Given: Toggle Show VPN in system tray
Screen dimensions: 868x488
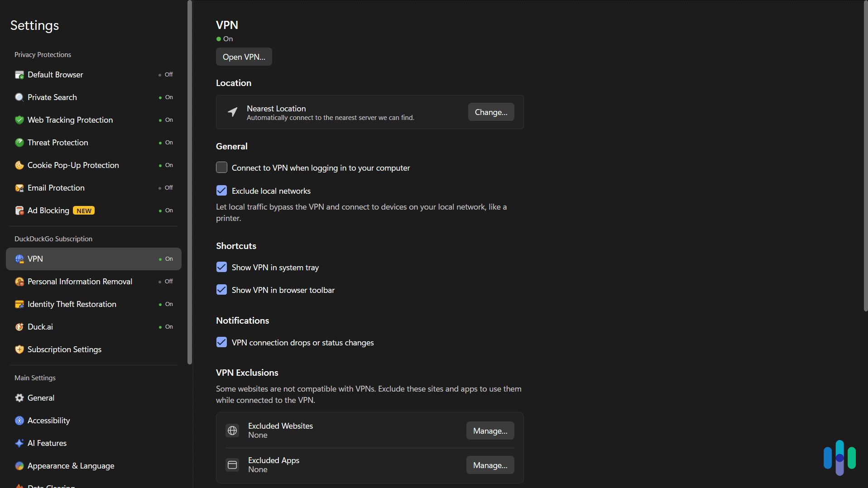Looking at the screenshot, I should tap(221, 267).
